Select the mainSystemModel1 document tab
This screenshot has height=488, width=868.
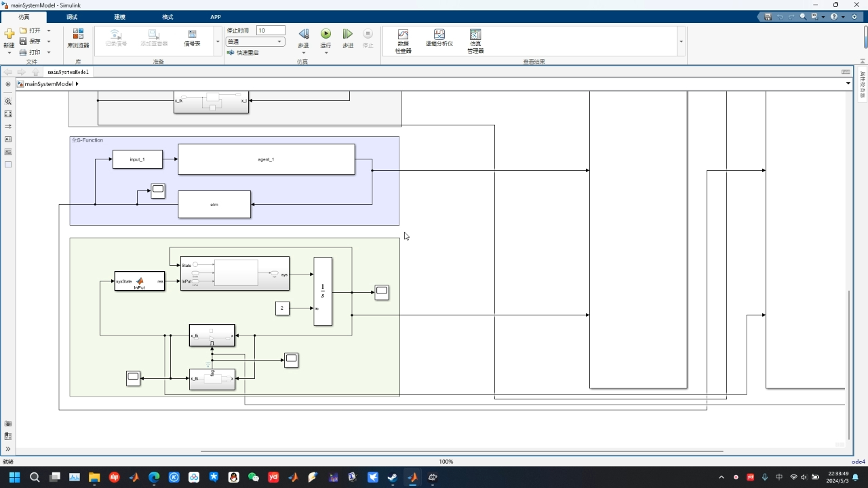(x=68, y=71)
